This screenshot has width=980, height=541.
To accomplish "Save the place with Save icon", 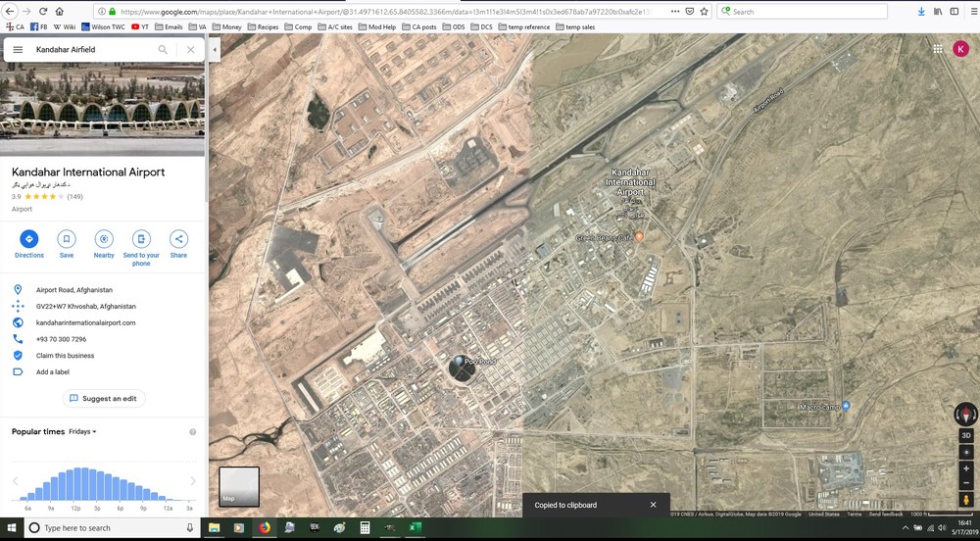I will coord(67,238).
